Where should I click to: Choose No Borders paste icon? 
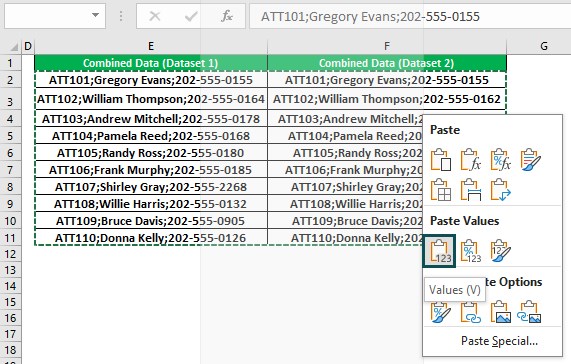pos(441,189)
